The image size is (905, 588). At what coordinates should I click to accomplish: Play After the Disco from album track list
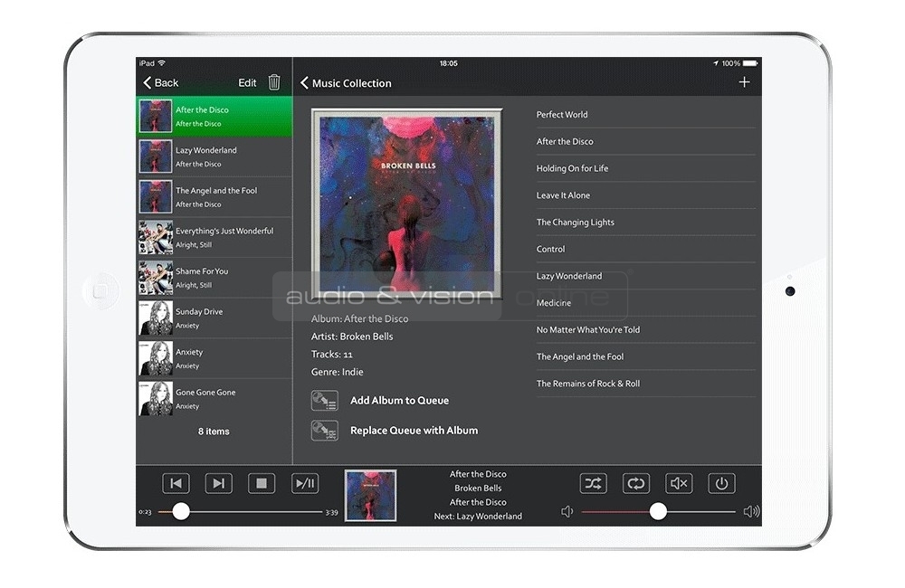[646, 141]
